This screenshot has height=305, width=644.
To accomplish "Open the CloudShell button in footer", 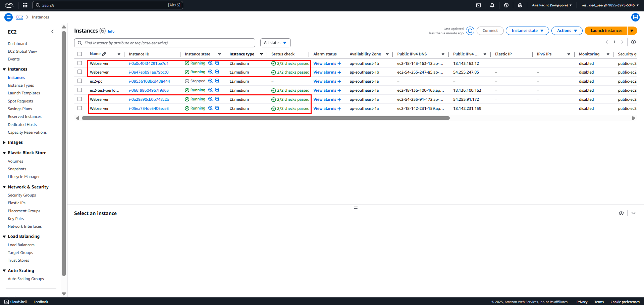I will [x=15, y=302].
